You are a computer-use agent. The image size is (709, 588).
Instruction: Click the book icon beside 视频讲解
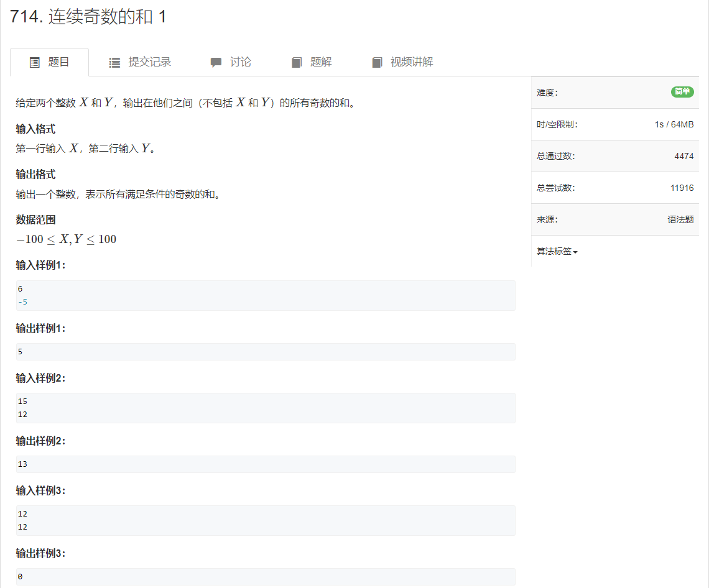(377, 62)
